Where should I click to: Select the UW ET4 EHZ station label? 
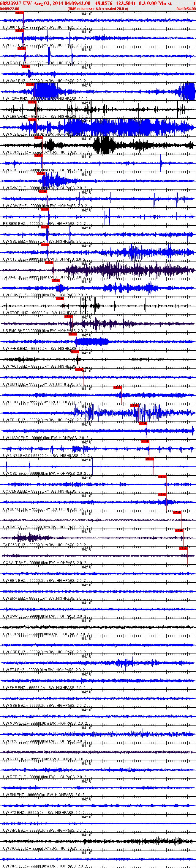pos(44,670)
